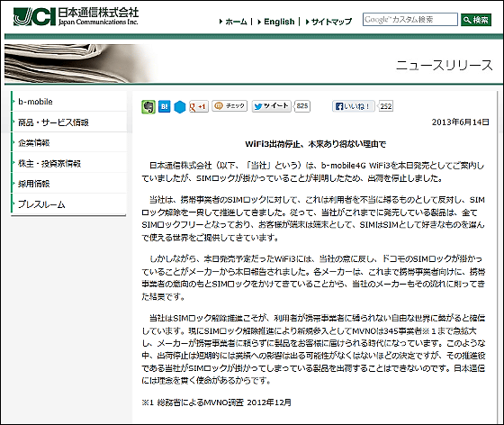504x425 pixels.
Task: Open 企業情報 sidebar menu item
Action: click(68, 143)
